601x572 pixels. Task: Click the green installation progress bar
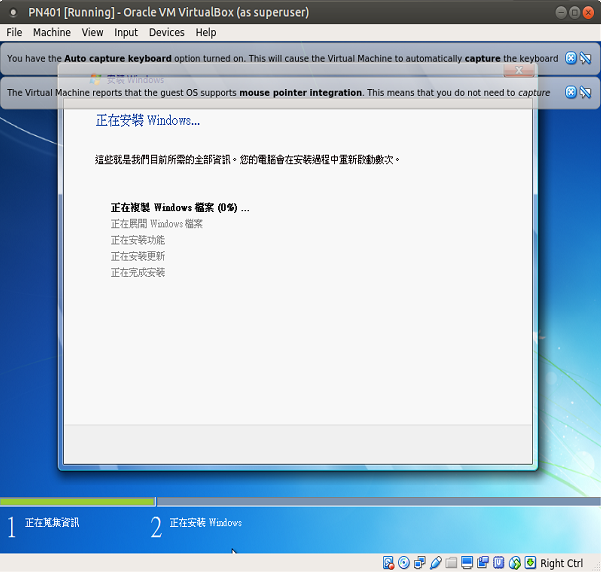pos(77,501)
